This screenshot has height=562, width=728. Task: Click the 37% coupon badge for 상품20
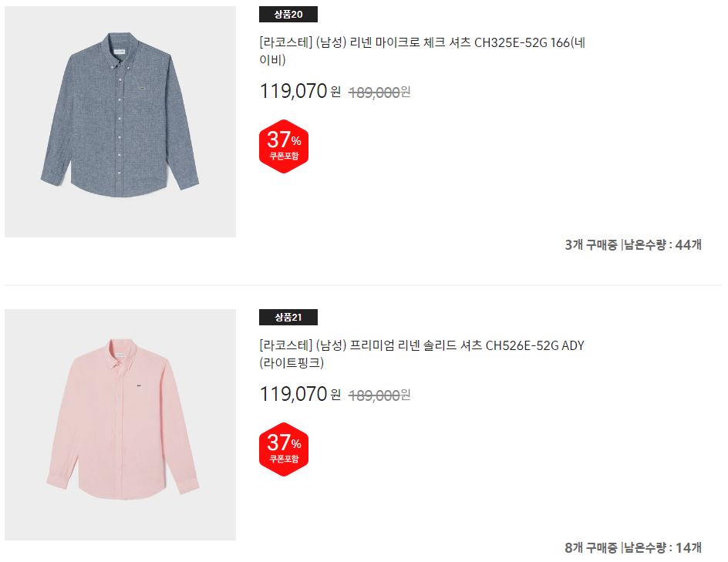tap(284, 146)
